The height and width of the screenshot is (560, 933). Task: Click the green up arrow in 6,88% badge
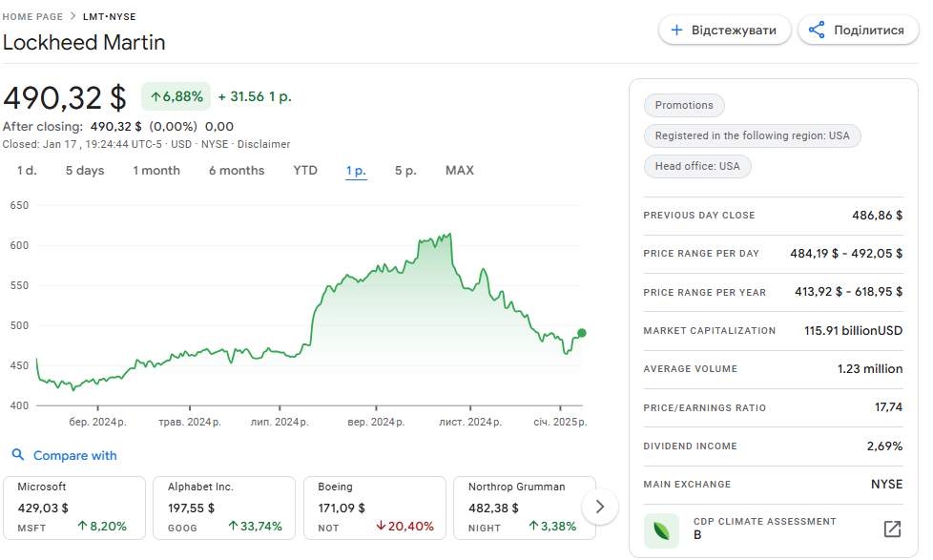155,96
